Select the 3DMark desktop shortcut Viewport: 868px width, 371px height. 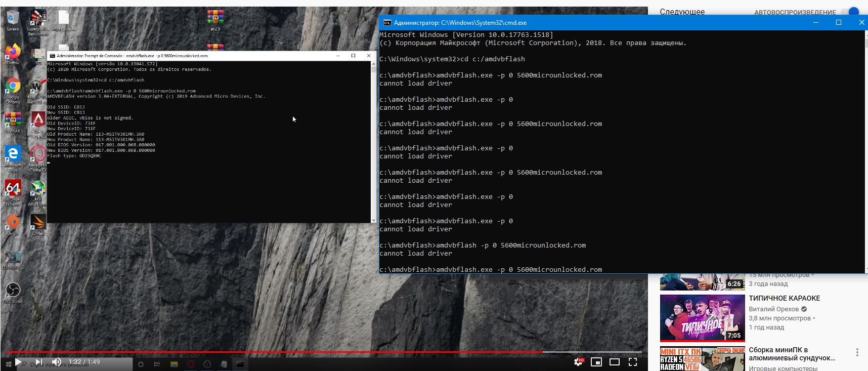click(38, 225)
